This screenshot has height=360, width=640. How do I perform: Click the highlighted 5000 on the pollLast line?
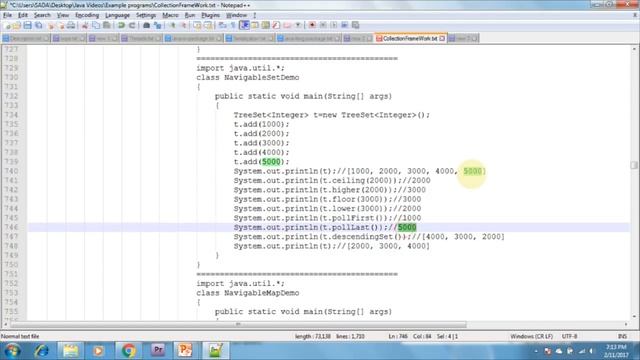(x=407, y=227)
